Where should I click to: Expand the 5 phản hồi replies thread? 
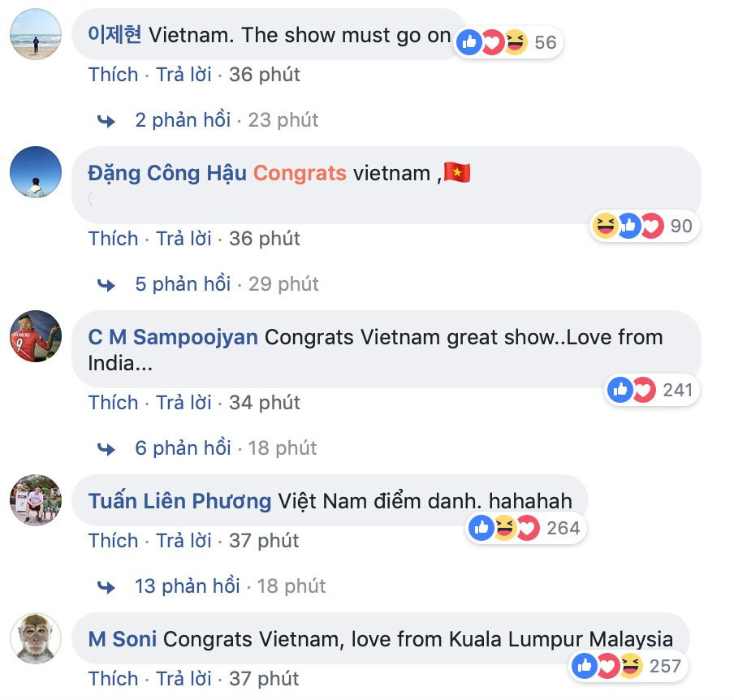pos(183,283)
